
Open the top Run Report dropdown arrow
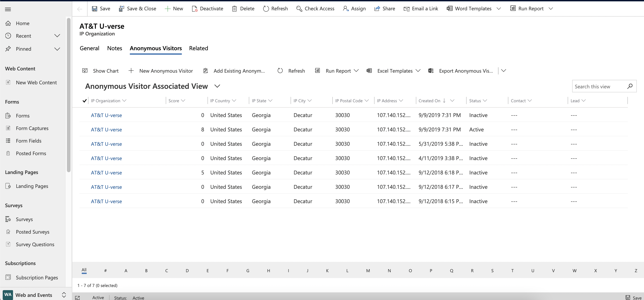click(x=551, y=9)
